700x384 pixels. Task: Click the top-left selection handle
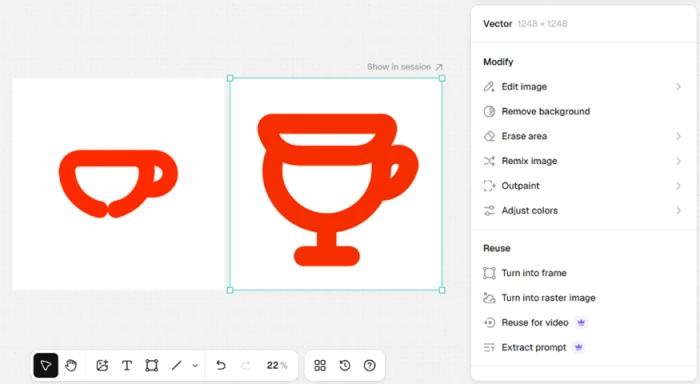230,78
